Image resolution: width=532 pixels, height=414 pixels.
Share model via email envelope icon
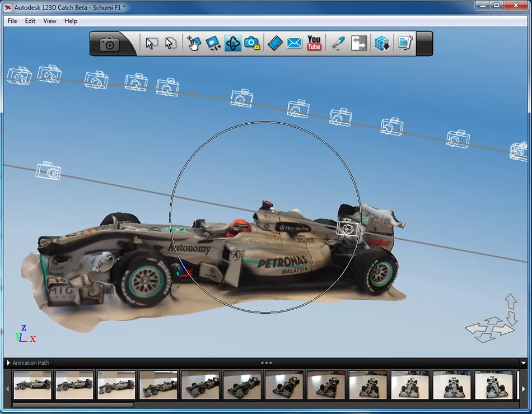coord(294,44)
